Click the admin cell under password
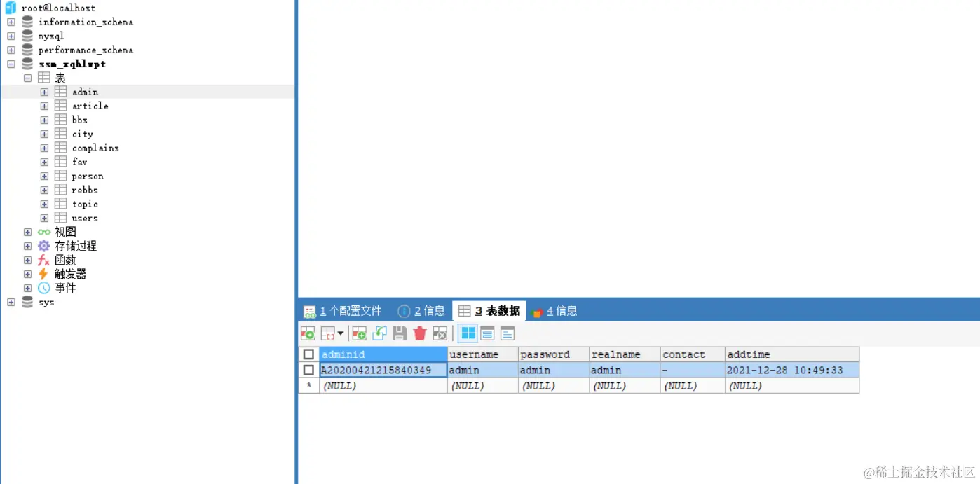980x484 pixels. pos(554,370)
